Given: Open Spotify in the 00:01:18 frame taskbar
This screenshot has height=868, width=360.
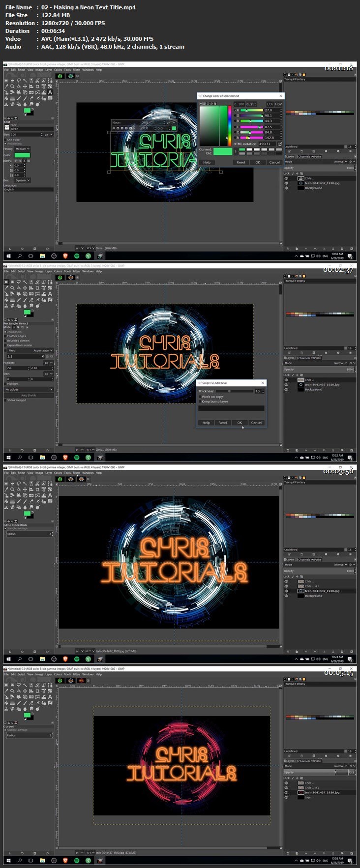Looking at the screenshot, I should coord(77,256).
